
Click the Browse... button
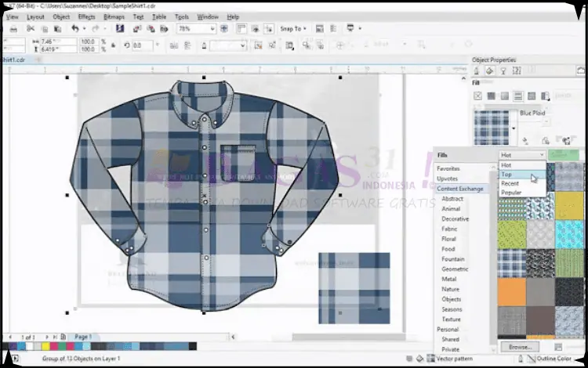pyautogui.click(x=519, y=346)
